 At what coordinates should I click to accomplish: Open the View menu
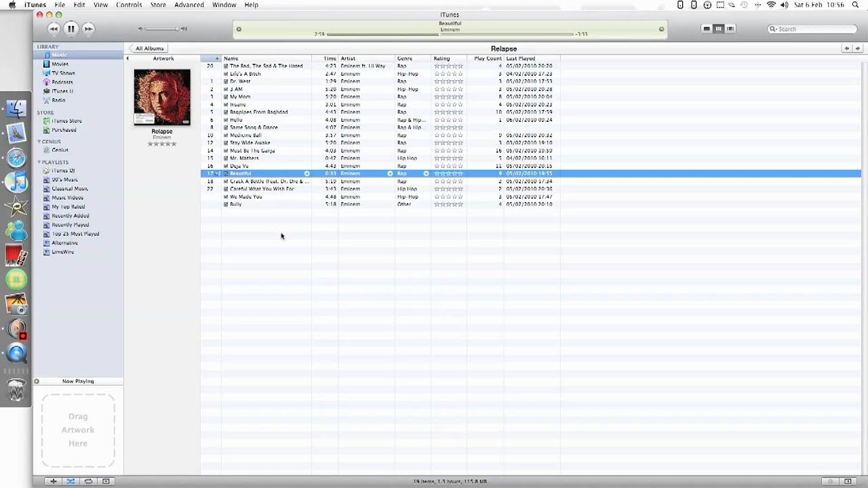pyautogui.click(x=100, y=5)
